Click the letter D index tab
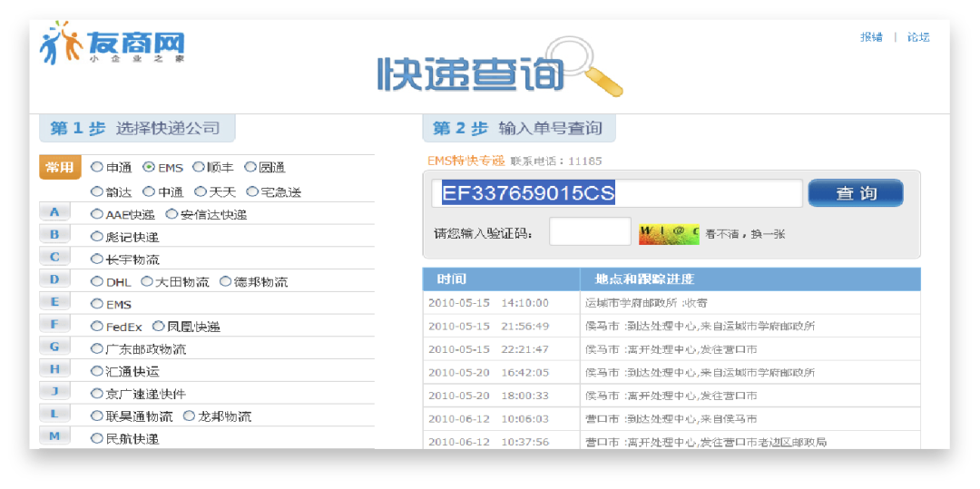 54,279
